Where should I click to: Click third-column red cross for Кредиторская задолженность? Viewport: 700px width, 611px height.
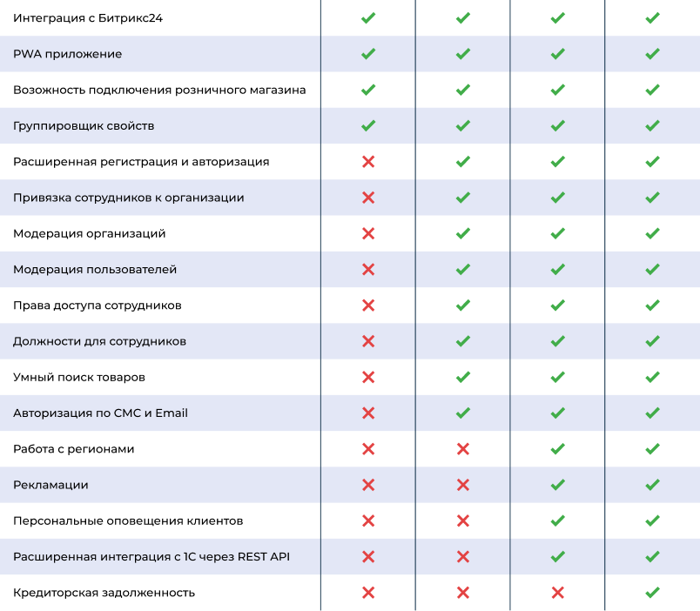[558, 593]
